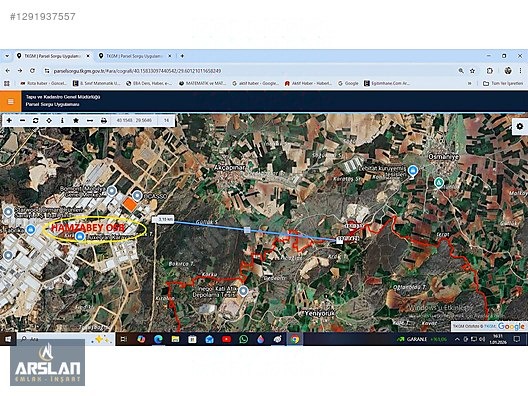The width and height of the screenshot is (528, 396).
Task: Activate the locate-me crosshair tool
Action: [x=49, y=121]
